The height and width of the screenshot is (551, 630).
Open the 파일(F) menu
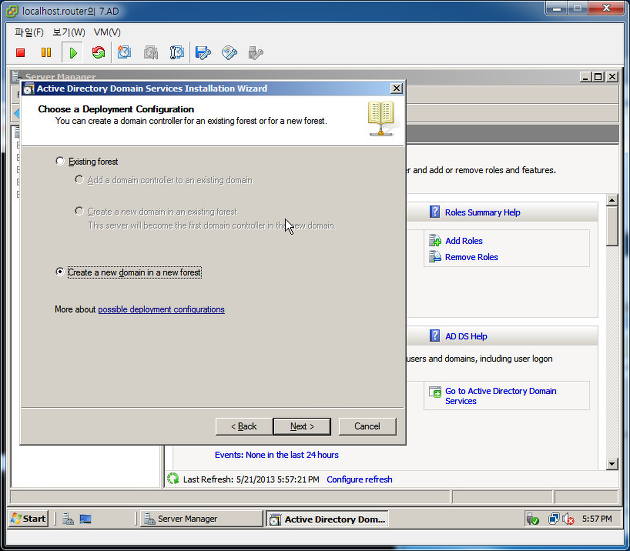pyautogui.click(x=29, y=32)
